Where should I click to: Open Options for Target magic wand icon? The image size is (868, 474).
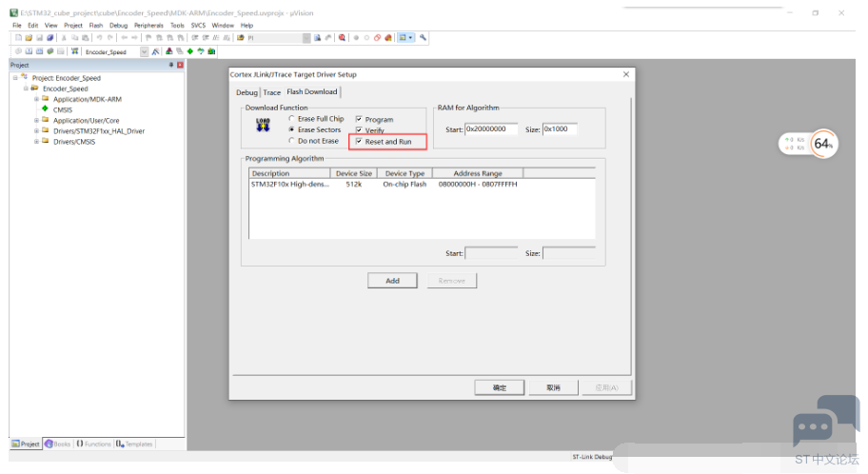click(x=155, y=51)
